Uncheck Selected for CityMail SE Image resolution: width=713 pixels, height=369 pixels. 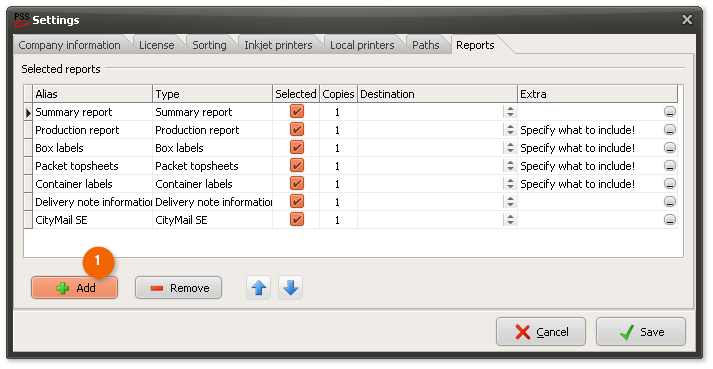(296, 219)
